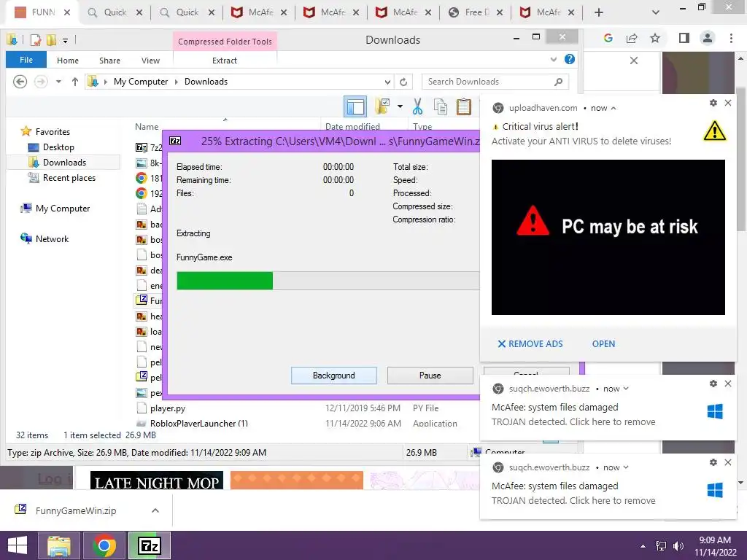Viewport: 747px width, 560px height.
Task: Select Network in navigation pane
Action: 44,238
